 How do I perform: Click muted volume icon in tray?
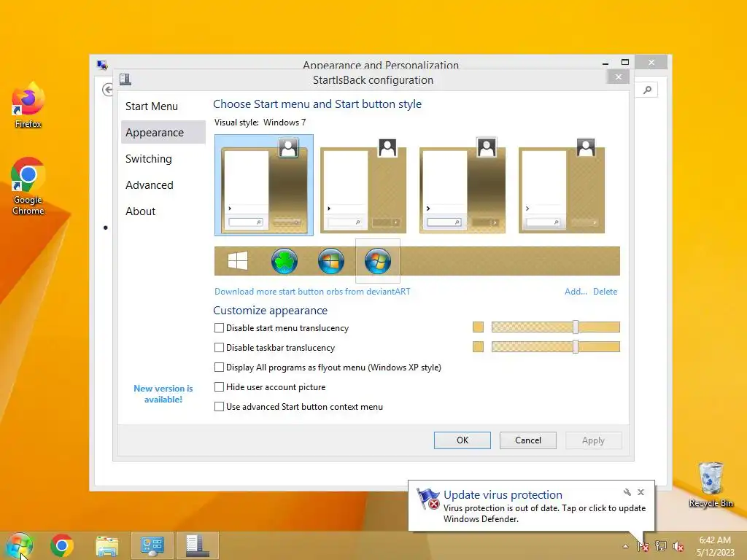678,546
